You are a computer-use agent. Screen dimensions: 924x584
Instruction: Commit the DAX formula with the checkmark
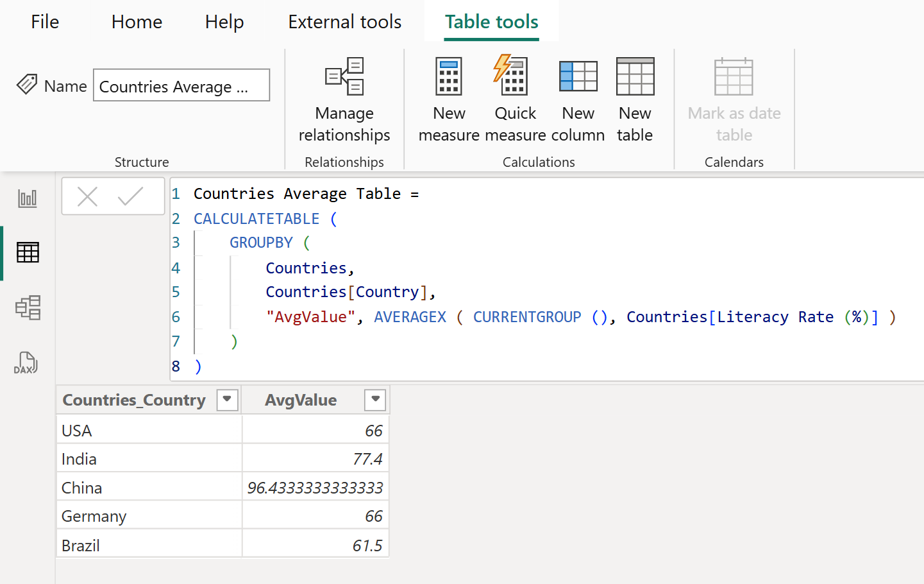[x=130, y=196]
